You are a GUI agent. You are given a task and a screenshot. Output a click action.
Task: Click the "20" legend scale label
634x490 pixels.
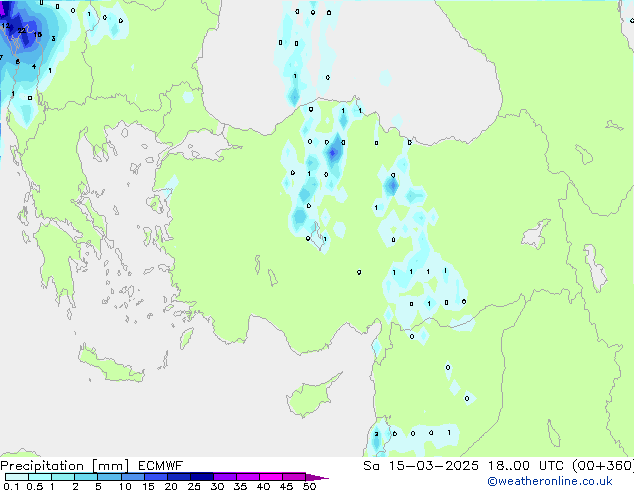pos(171,486)
